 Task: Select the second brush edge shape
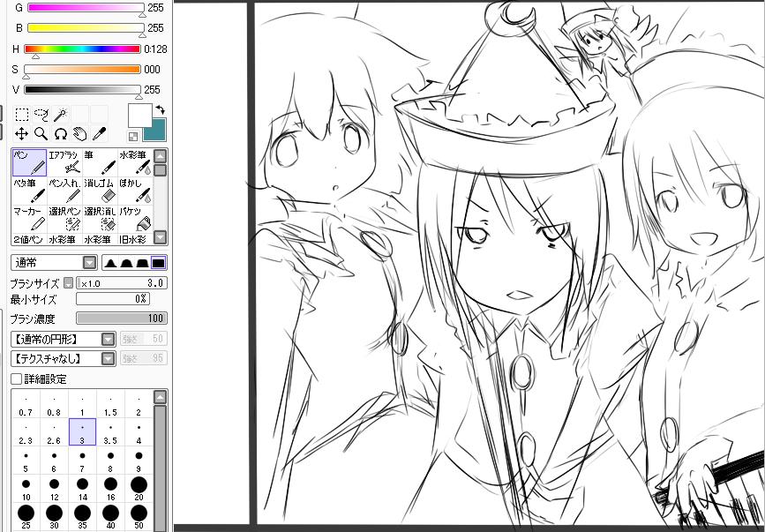pyautogui.click(x=126, y=263)
